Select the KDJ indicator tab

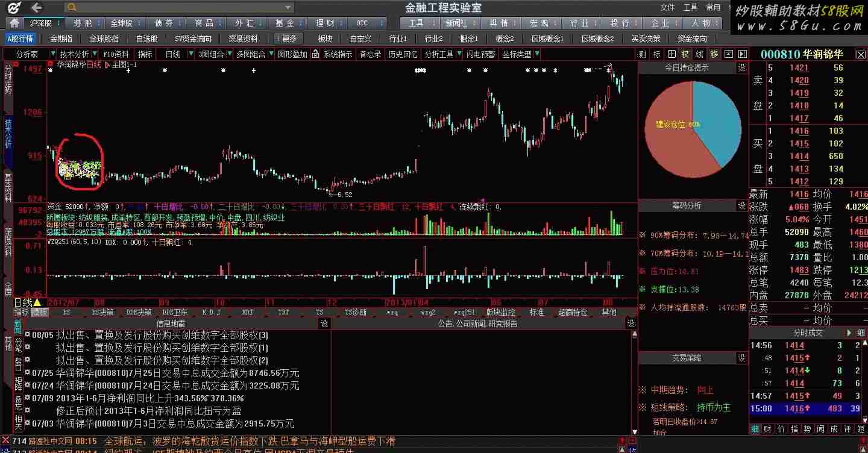click(248, 312)
